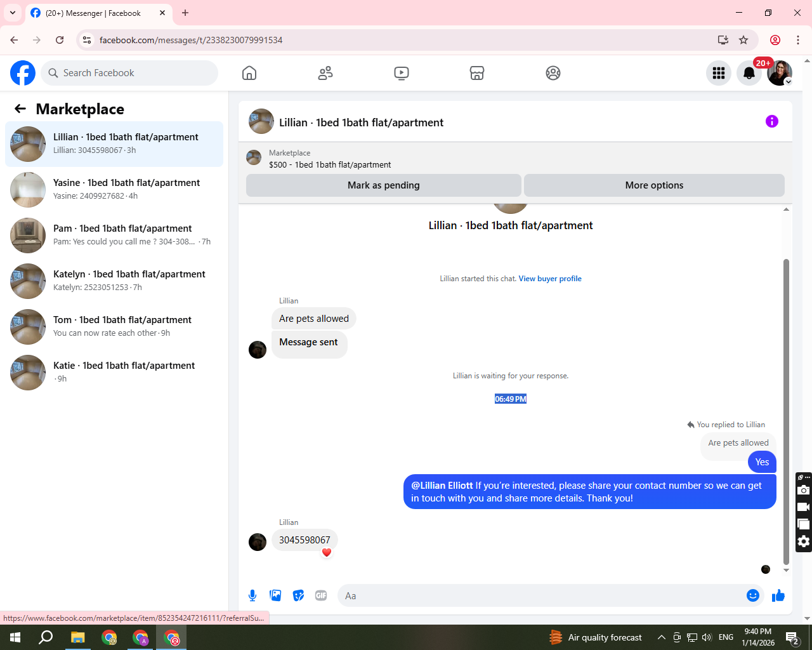This screenshot has height=650, width=812.
Task: Open settings gear on side toolbar
Action: 804,541
